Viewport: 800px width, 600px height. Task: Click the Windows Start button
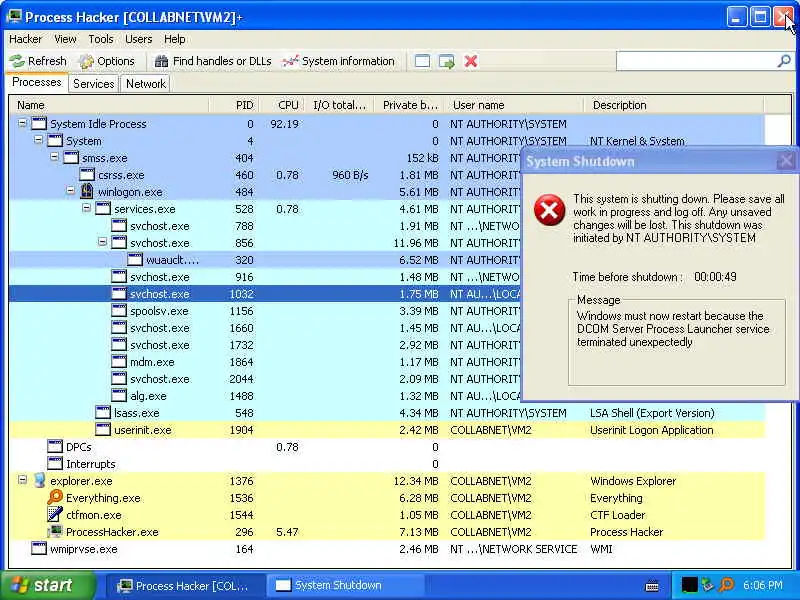[x=47, y=585]
